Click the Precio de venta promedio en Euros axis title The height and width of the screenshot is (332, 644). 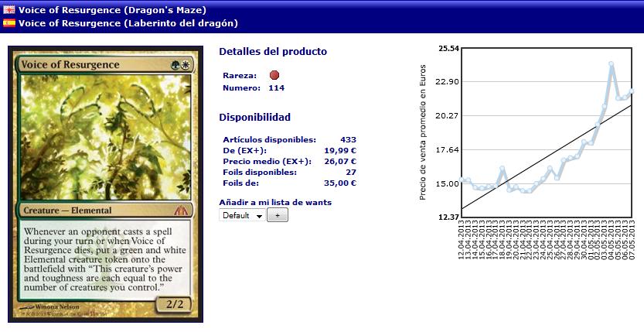423,132
